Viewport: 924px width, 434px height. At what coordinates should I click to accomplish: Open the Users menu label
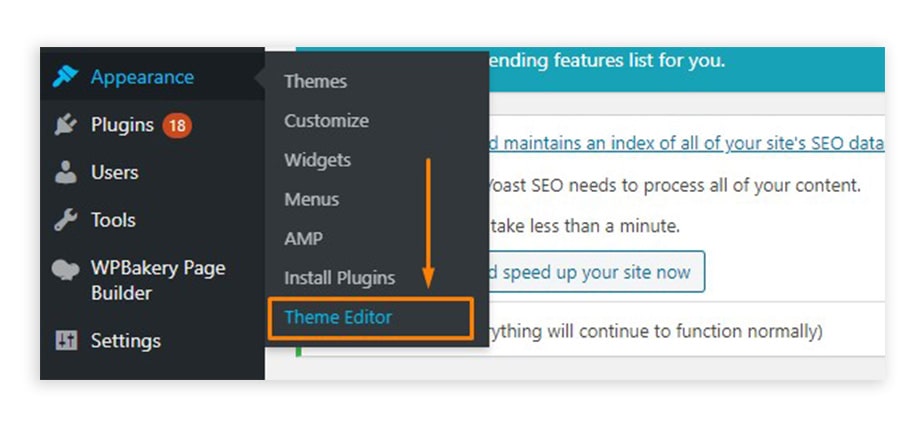pos(114,172)
